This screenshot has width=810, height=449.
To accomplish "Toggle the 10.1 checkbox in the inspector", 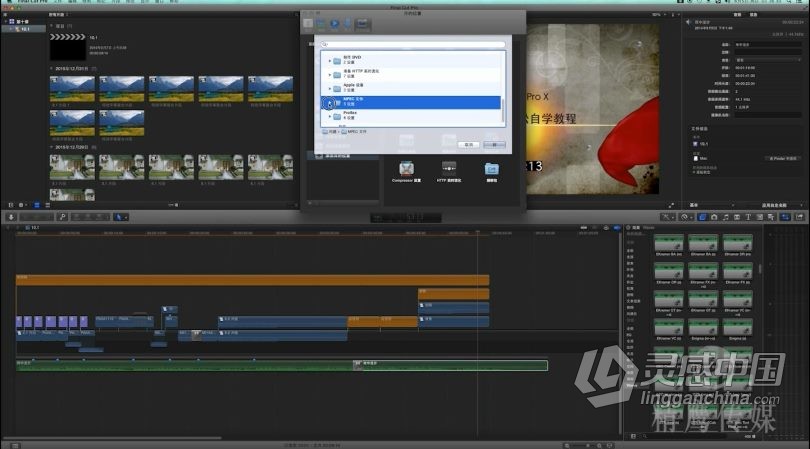I will point(695,144).
